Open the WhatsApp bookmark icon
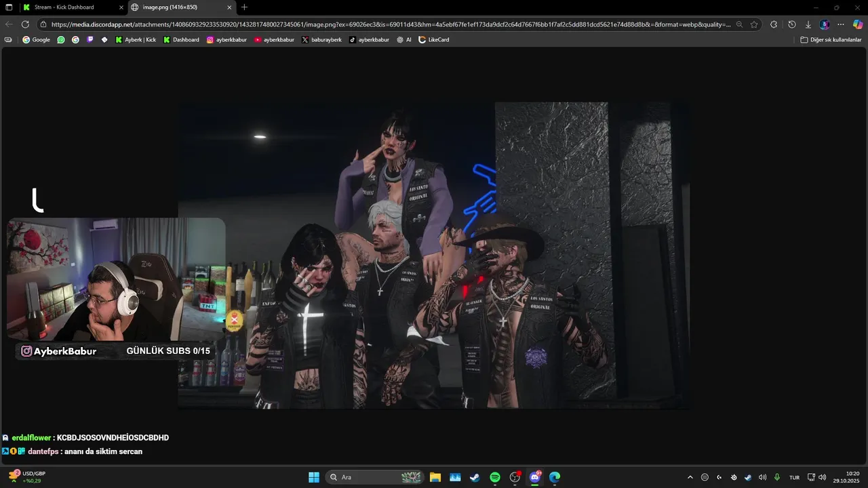Viewport: 868px width, 488px height. point(61,40)
